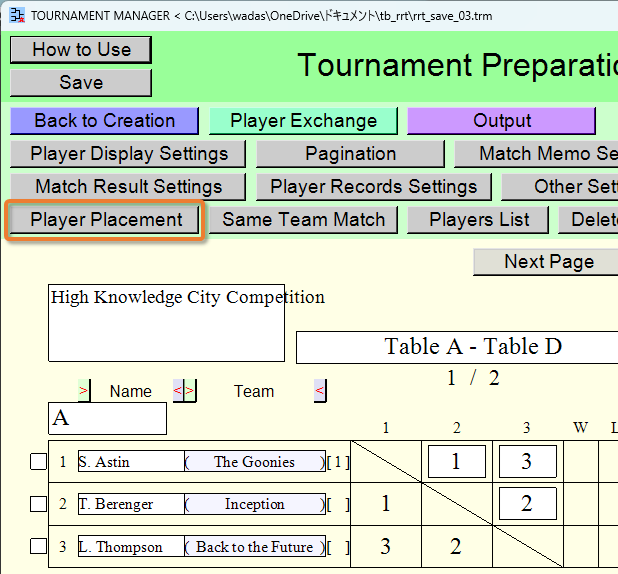Open Other Settings button
Screen dimensions: 618x574
(560, 187)
